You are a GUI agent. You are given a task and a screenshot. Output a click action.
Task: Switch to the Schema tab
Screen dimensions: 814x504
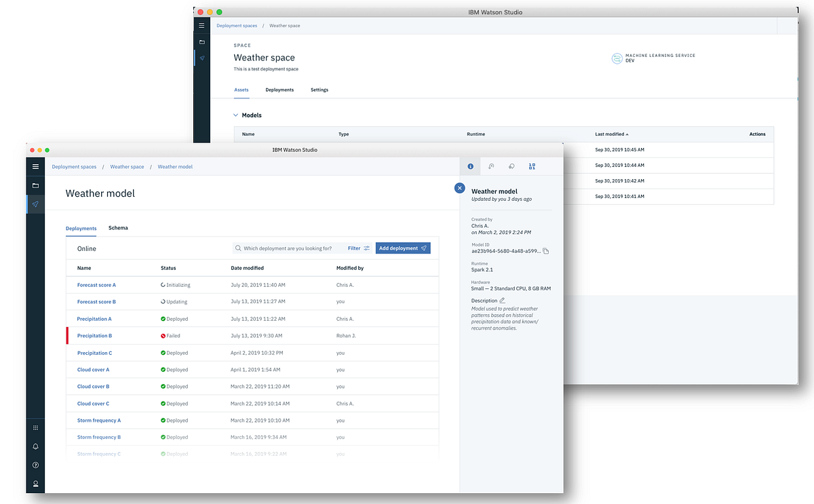[118, 228]
